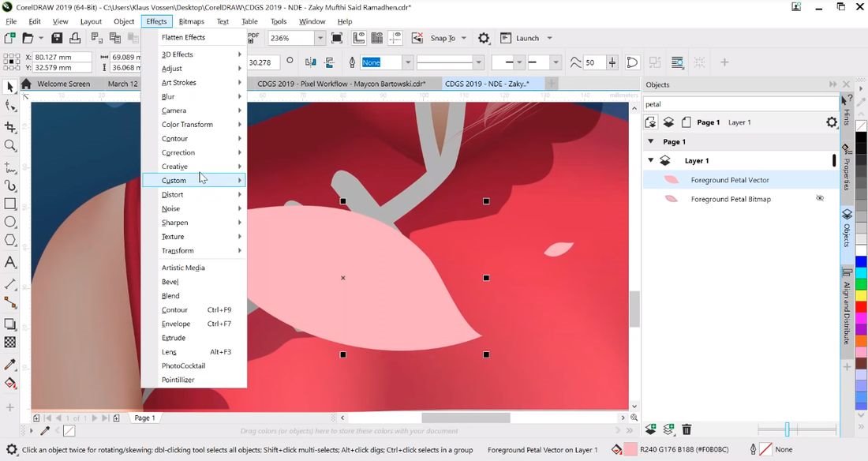Open the zoom level dropdown
This screenshot has height=461, width=868.
tap(320, 38)
